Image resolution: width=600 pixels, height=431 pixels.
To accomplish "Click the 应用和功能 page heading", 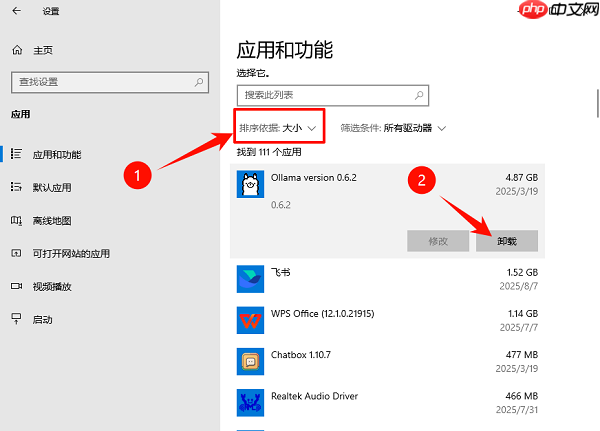I will (x=285, y=50).
